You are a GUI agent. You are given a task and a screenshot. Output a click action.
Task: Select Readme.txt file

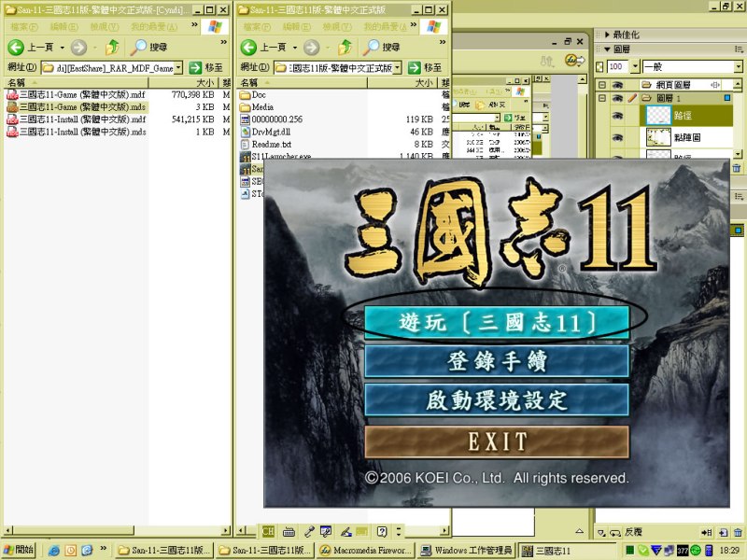coord(266,145)
